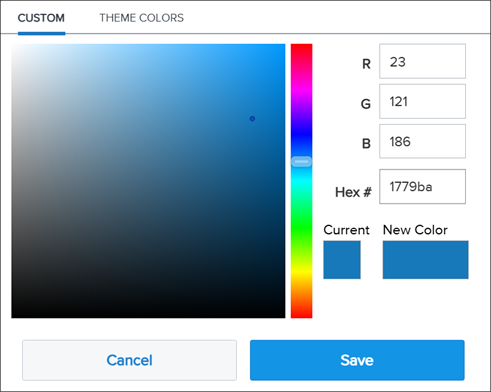This screenshot has width=491, height=392.
Task: Click the circular color picker marker
Action: tap(252, 118)
